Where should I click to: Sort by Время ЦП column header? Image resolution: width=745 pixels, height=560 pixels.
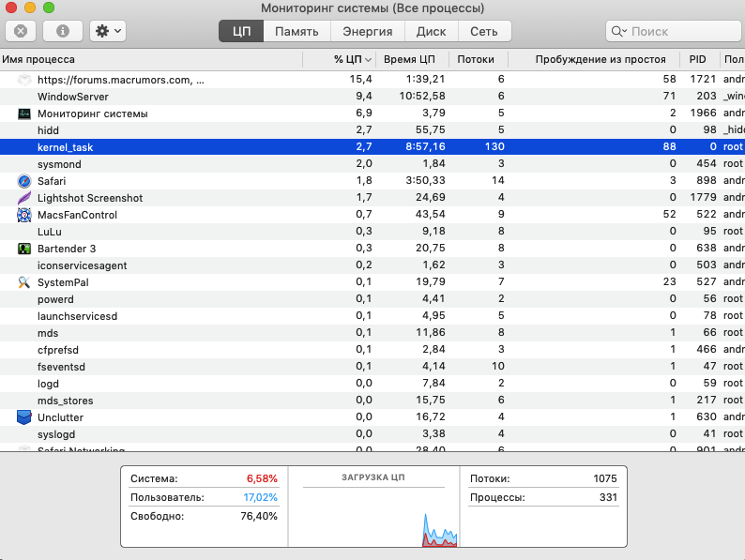click(x=413, y=59)
